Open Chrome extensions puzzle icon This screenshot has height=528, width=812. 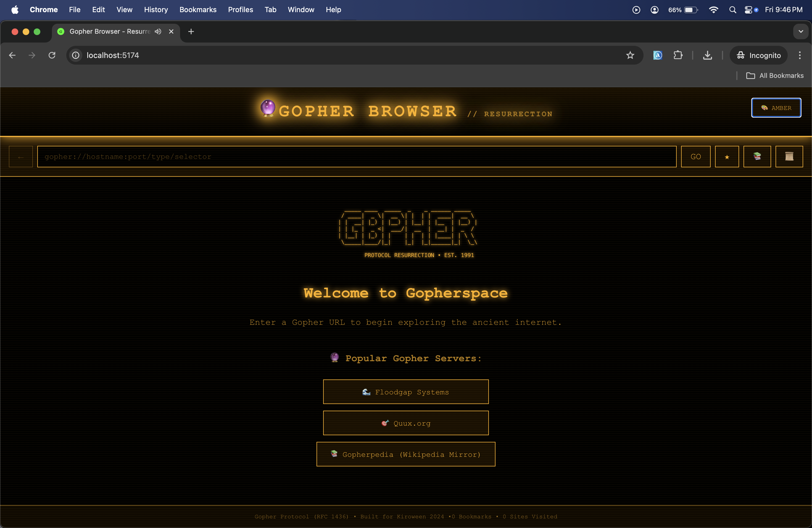678,55
